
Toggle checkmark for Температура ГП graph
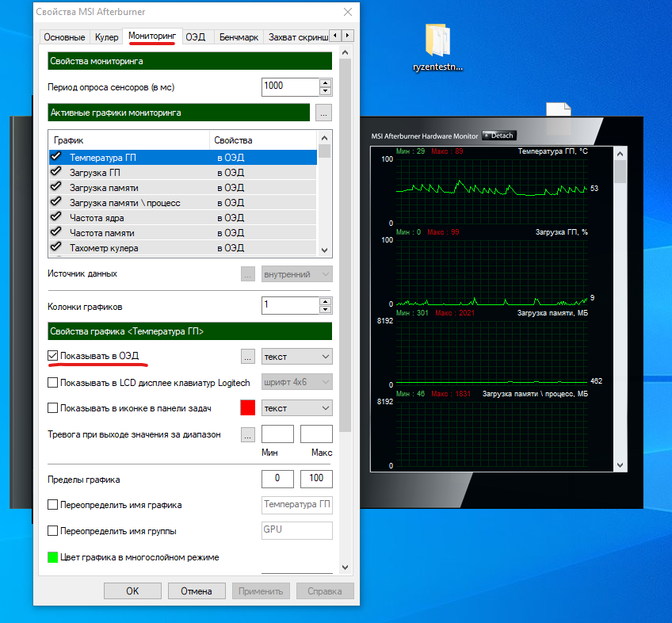coord(56,157)
